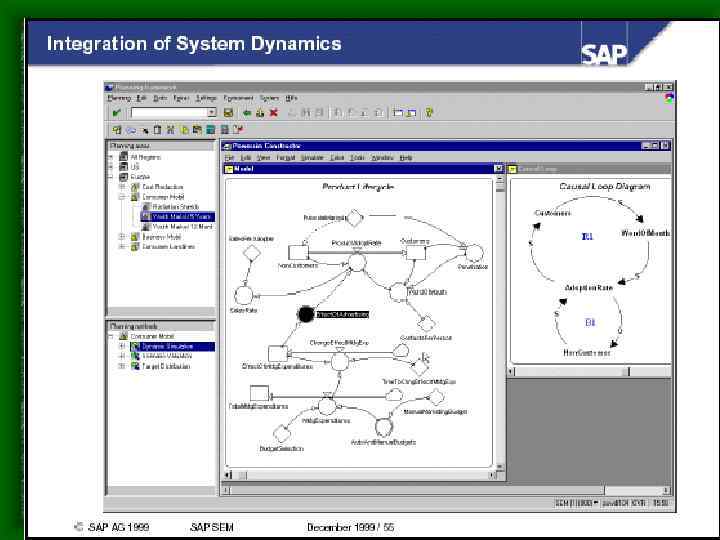Click the green Back arrow icon
The image size is (720, 540).
tap(247, 112)
